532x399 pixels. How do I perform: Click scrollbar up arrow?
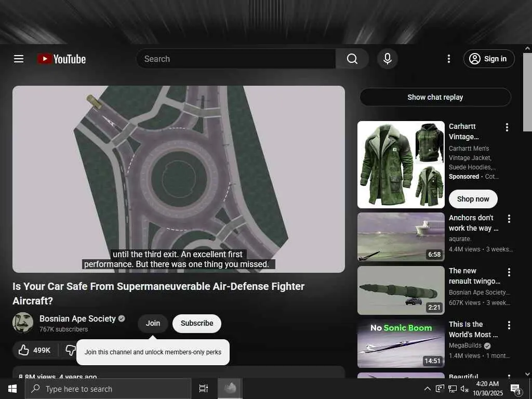click(x=527, y=48)
